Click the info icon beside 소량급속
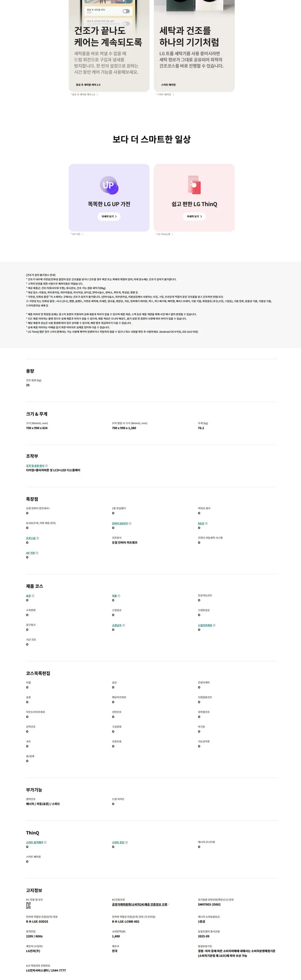301x980 pixels. 124,626
